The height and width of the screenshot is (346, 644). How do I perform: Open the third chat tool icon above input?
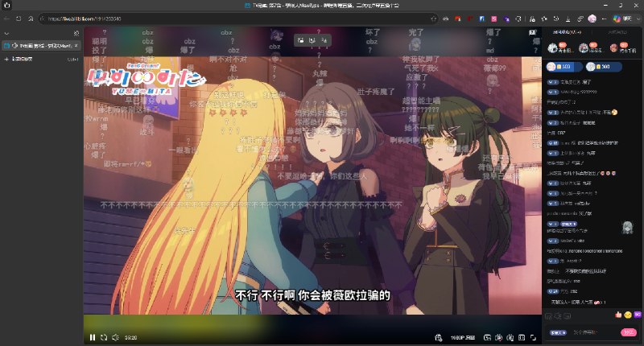click(x=568, y=315)
